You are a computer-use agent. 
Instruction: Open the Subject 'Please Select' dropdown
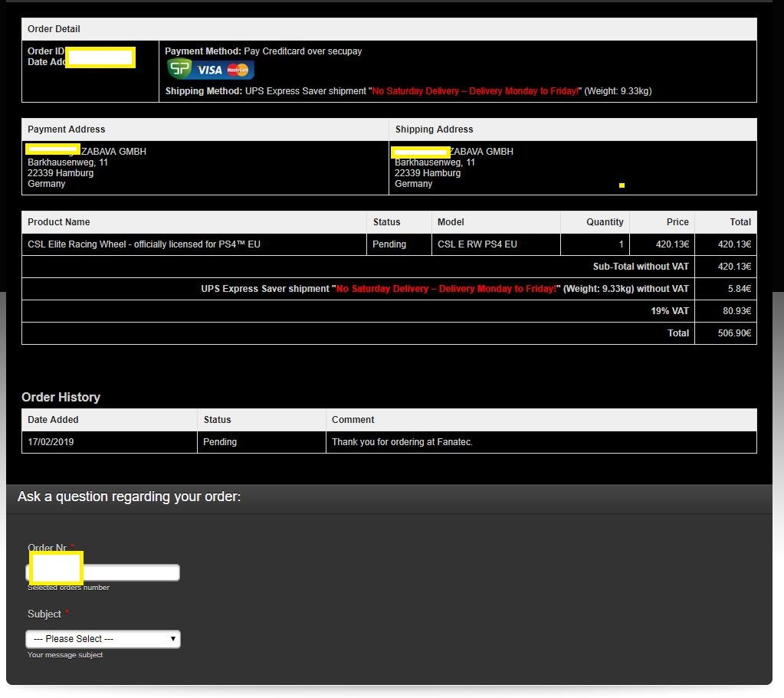pyautogui.click(x=103, y=639)
